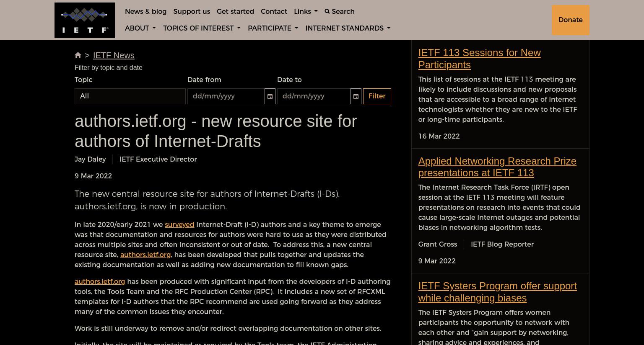Viewport: 644px width, 345px height.
Task: Open the Date from calendar picker icon
Action: 270,96
